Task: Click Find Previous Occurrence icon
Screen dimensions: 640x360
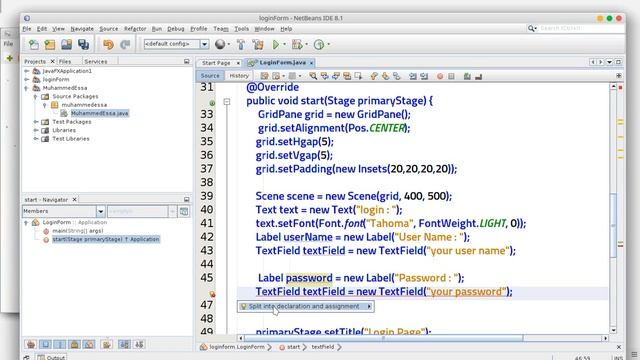Action: [x=324, y=76]
